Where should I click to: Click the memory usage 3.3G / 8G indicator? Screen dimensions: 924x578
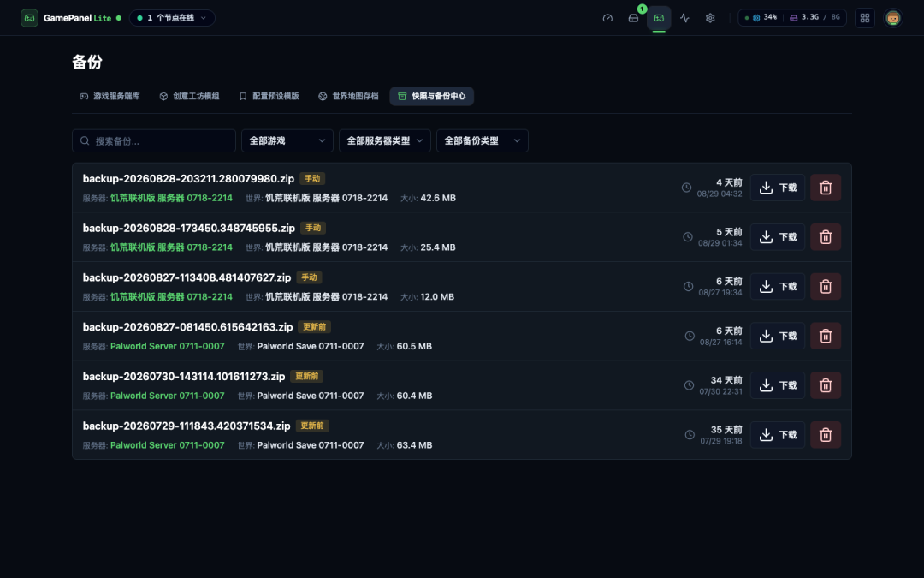coord(815,18)
